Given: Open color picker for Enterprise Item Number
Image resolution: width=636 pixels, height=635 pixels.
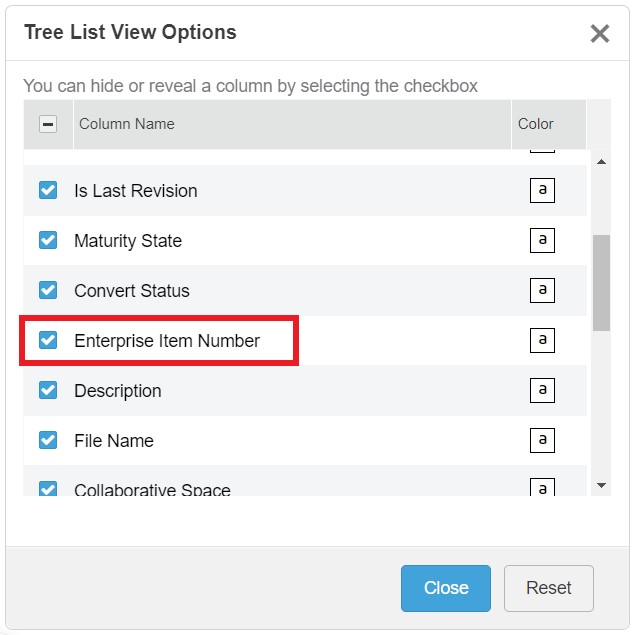Looking at the screenshot, I should [x=542, y=341].
